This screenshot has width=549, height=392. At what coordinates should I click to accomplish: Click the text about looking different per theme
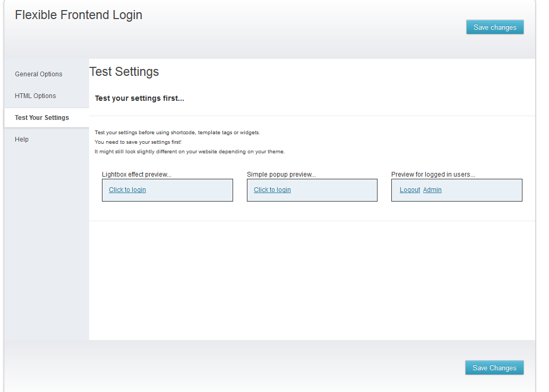[x=190, y=151]
